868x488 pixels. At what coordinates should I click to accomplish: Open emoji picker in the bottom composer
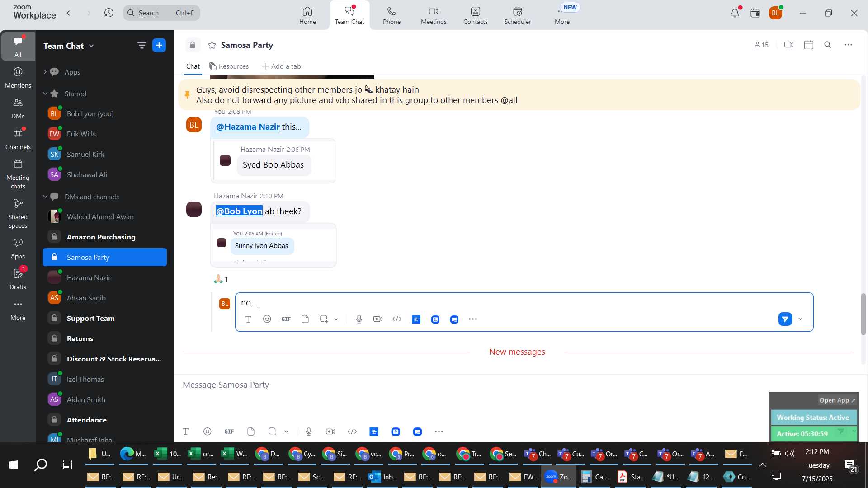coord(208,432)
